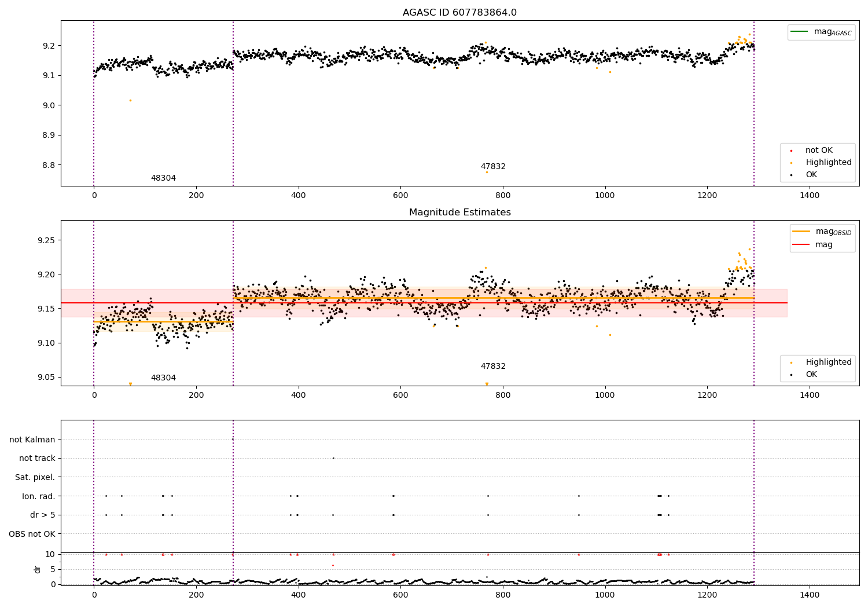
Task: Click the dotted vertical line at the right end of top plot
Action: (x=754, y=104)
